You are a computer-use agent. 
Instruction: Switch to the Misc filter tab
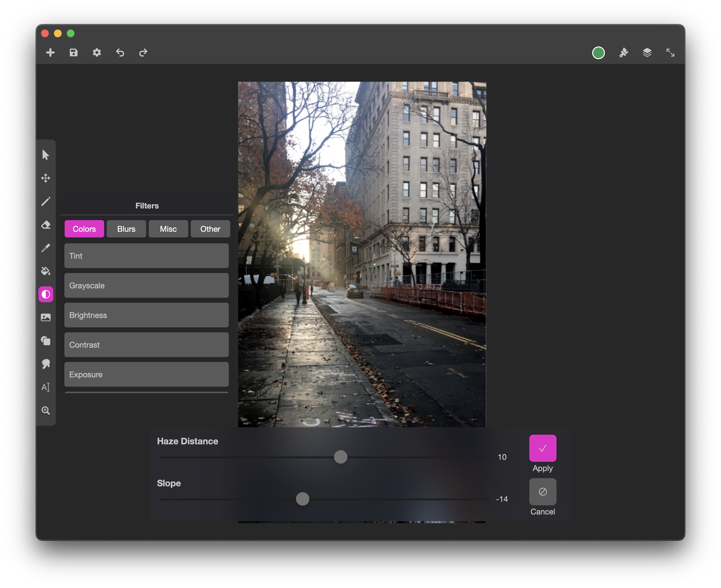click(x=168, y=229)
